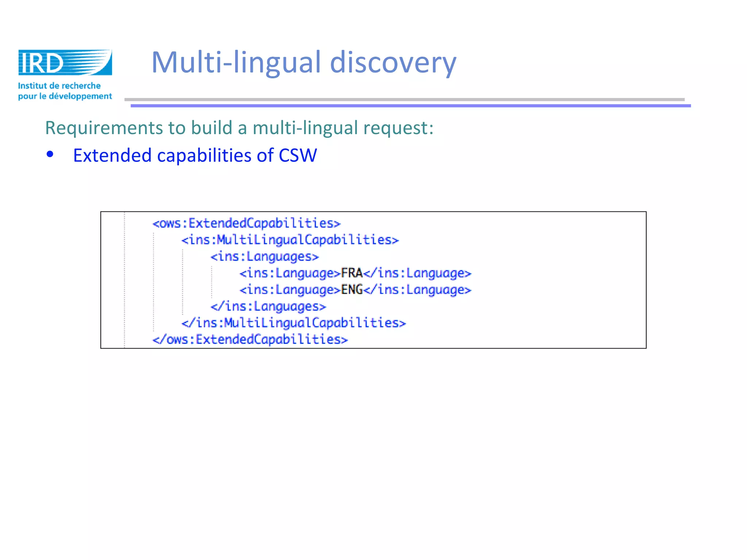Click the '<ows:ExtendedCapabilities>' opening tag
The width and height of the screenshot is (747, 560).
[247, 223]
